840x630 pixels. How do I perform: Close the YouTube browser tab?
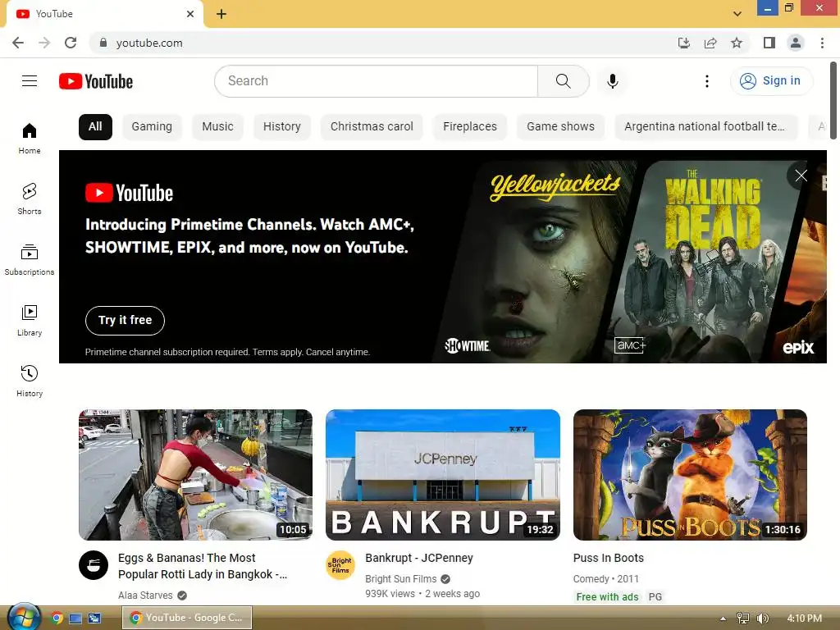pyautogui.click(x=190, y=14)
